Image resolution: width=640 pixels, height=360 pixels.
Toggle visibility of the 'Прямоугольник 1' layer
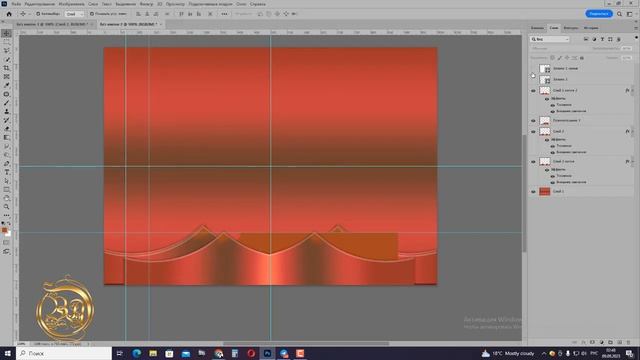(533, 121)
